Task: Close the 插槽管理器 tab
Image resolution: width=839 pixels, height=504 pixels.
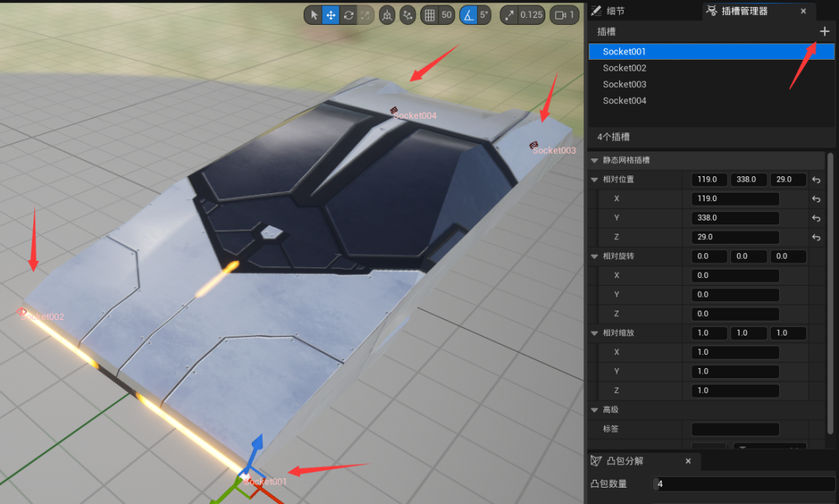Action: (x=803, y=11)
